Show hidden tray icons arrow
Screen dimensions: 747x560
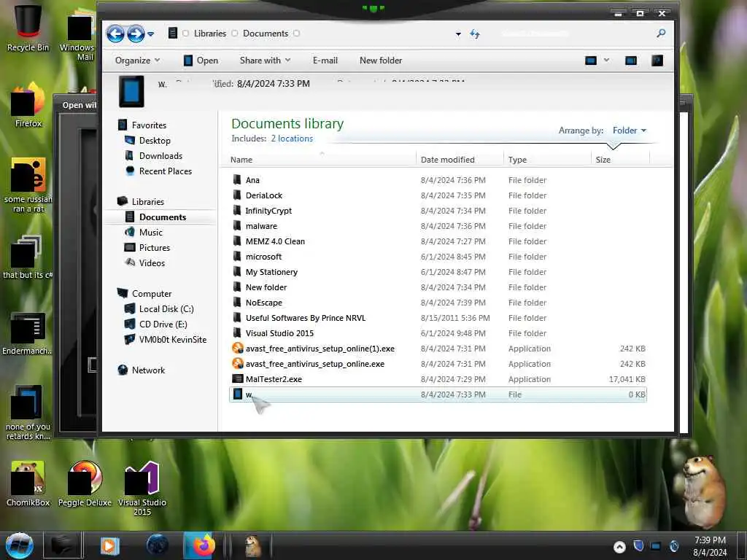coord(619,547)
